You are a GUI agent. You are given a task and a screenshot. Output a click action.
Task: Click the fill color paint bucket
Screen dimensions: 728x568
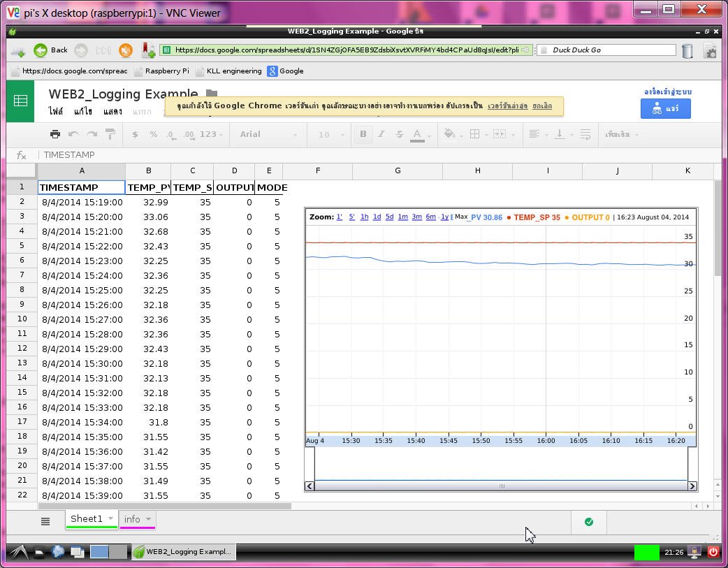[x=449, y=134]
